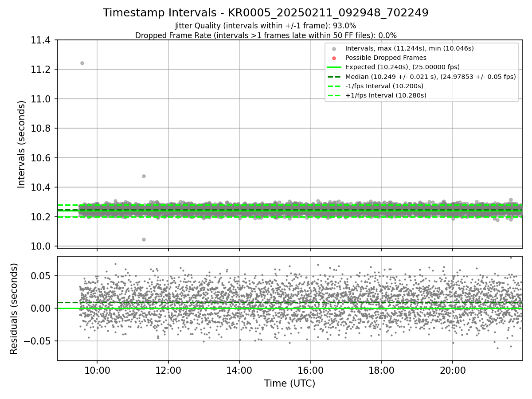Click the Jitter Quality 93.0% subtitle line
This screenshot has height=399, width=532.
pyautogui.click(x=266, y=26)
